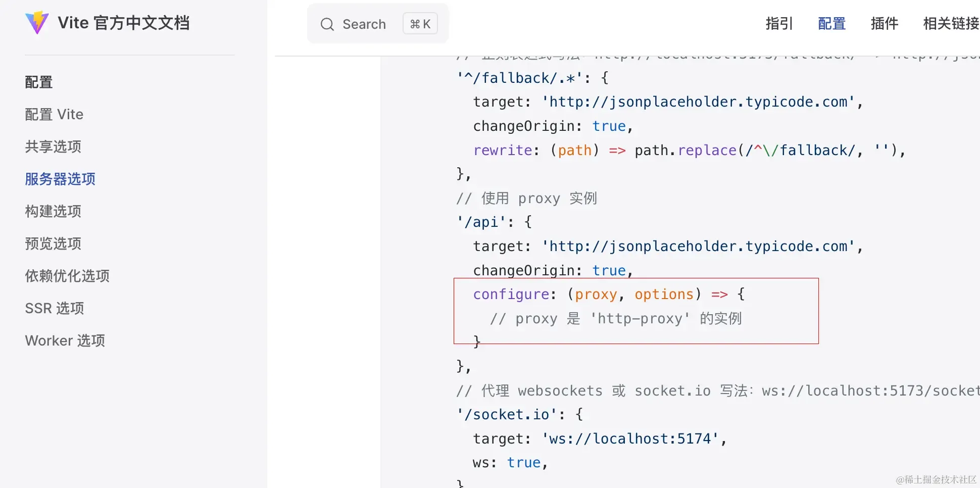This screenshot has height=488, width=980.
Task: Select the 配置 top navigation item
Action: tap(831, 24)
